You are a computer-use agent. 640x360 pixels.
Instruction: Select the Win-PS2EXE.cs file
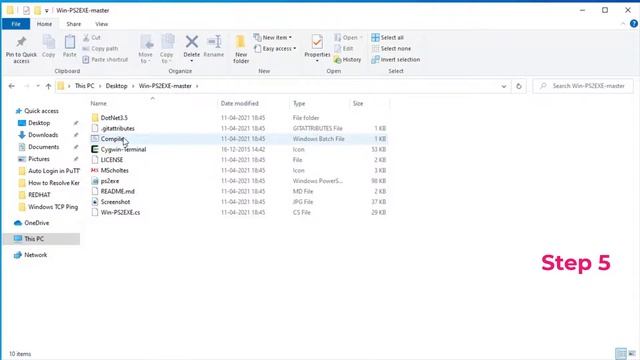120,213
